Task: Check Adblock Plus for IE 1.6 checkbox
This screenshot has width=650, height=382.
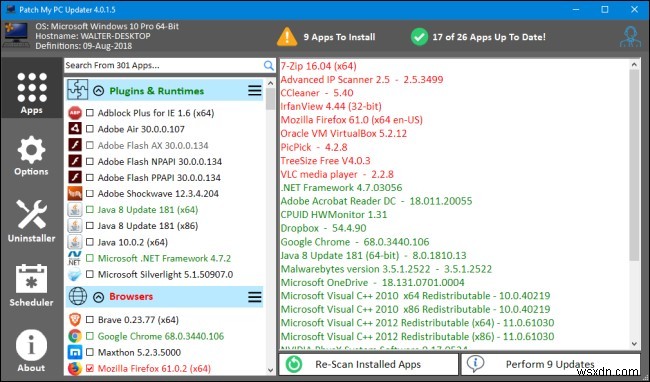Action: coord(90,113)
